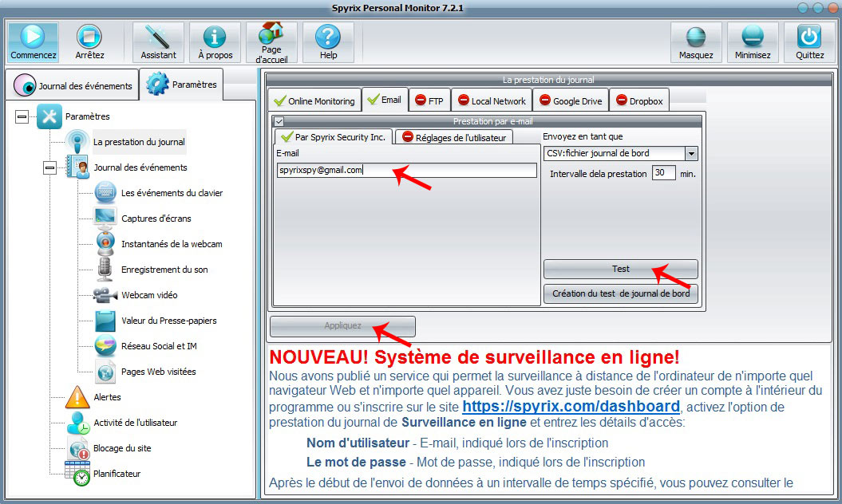The image size is (842, 504).
Task: Open the spyrix.com/dashboard link
Action: point(571,407)
